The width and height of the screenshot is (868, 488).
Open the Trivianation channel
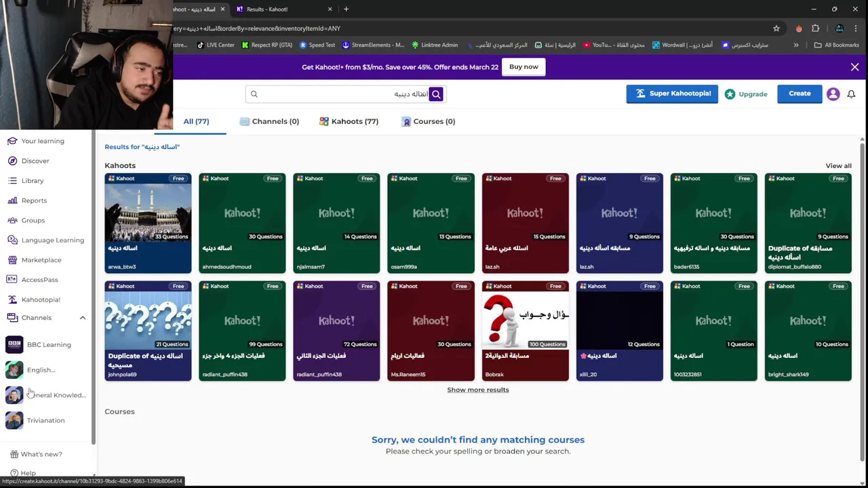point(35,420)
